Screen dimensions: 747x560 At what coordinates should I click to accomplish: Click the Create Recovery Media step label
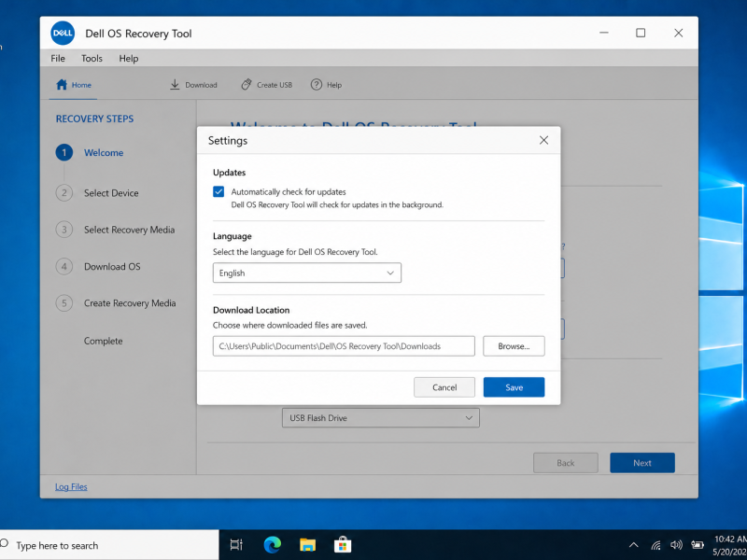coord(130,302)
